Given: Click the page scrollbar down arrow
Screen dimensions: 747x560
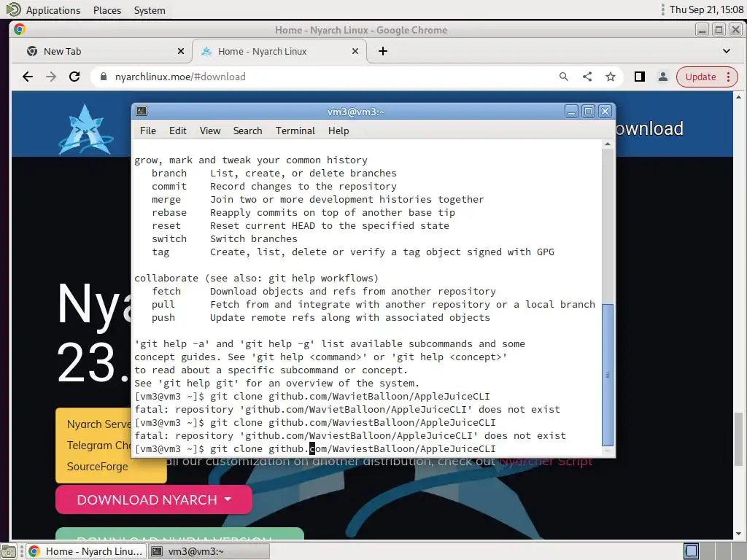Looking at the screenshot, I should [x=738, y=534].
